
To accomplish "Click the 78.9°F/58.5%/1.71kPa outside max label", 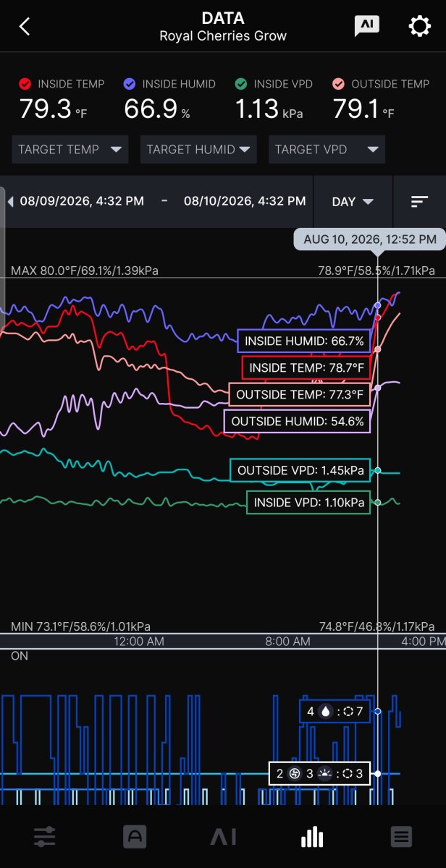I will (x=376, y=271).
